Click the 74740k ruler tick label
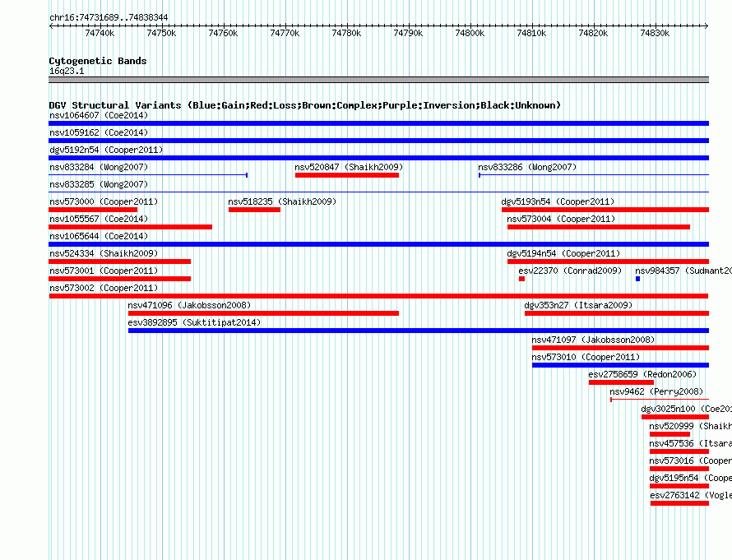 [x=100, y=33]
